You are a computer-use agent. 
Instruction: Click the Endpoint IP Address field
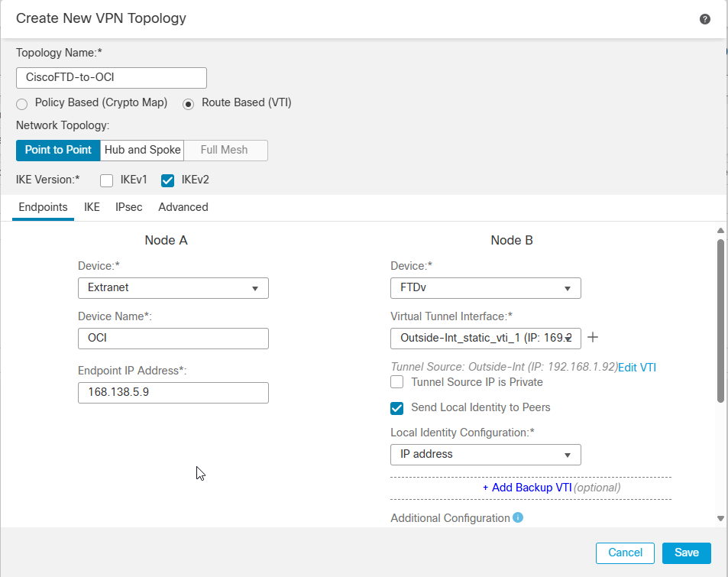(x=173, y=393)
